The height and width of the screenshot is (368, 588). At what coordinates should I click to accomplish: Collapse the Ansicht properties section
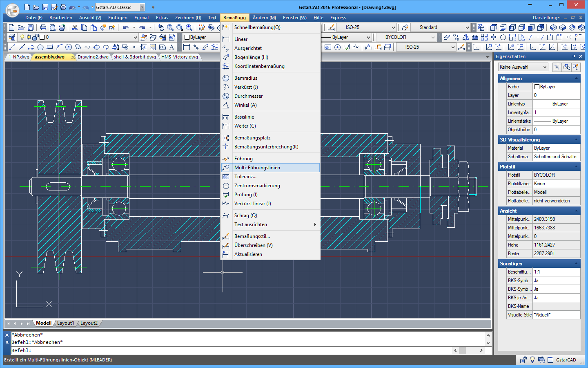point(576,211)
